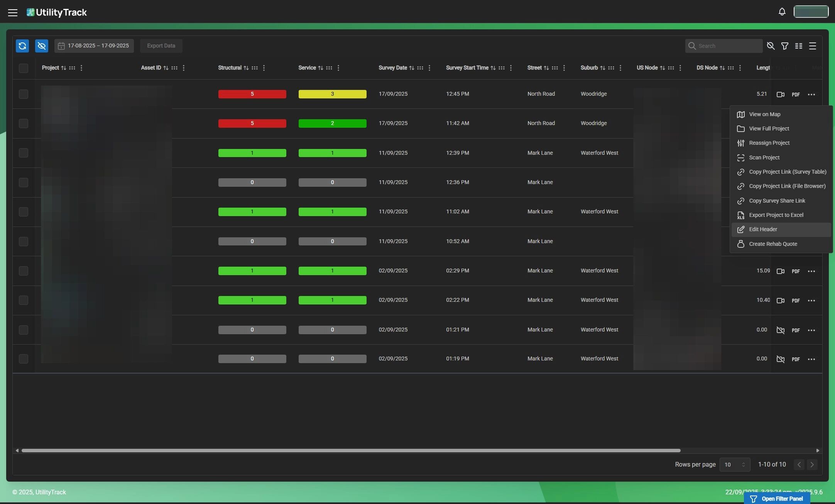835x504 pixels.
Task: Open the Rows per page dropdown
Action: (x=734, y=465)
